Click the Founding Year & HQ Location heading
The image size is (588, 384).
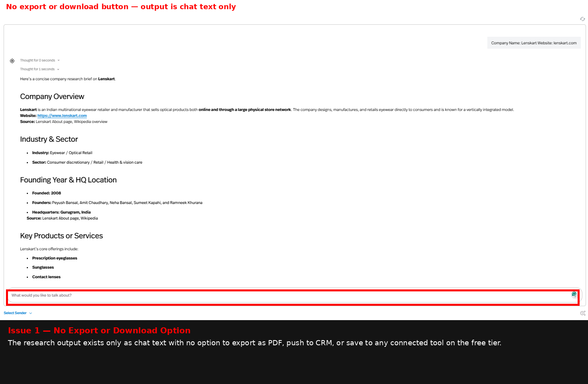point(68,180)
